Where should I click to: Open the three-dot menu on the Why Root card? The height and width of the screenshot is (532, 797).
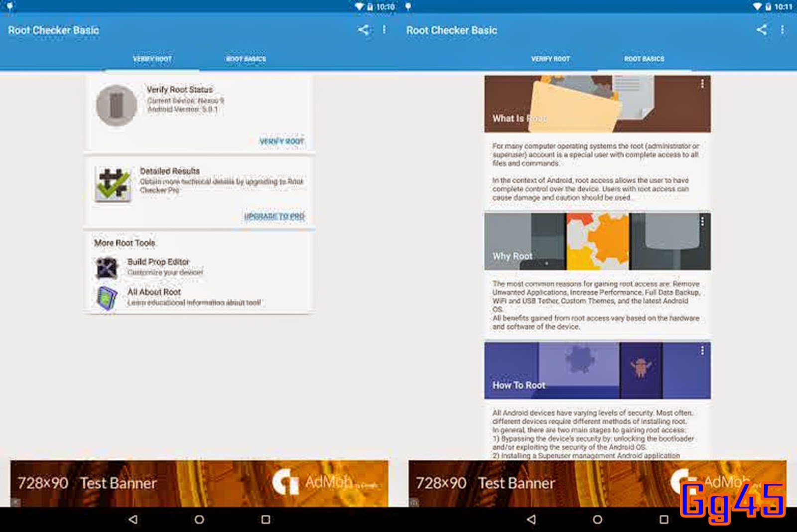[x=702, y=222]
